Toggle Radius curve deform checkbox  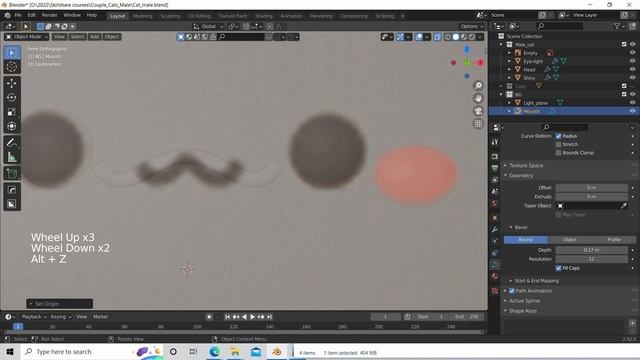[x=558, y=136]
